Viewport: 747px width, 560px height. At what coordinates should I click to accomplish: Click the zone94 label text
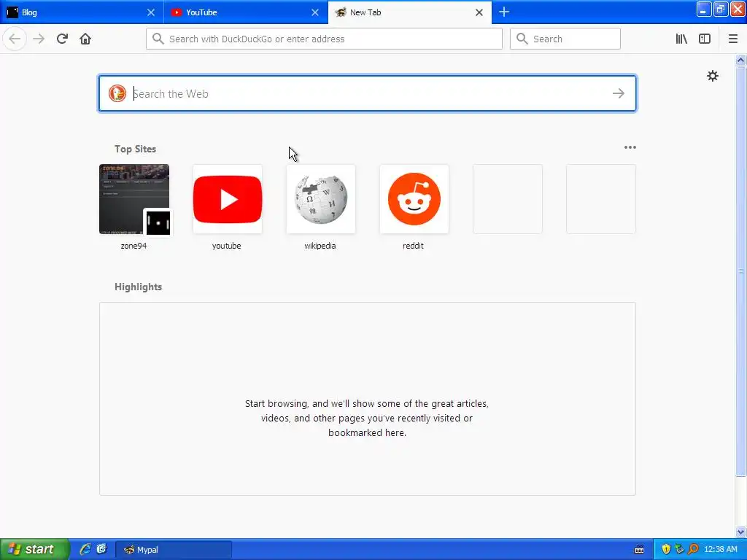coord(134,246)
